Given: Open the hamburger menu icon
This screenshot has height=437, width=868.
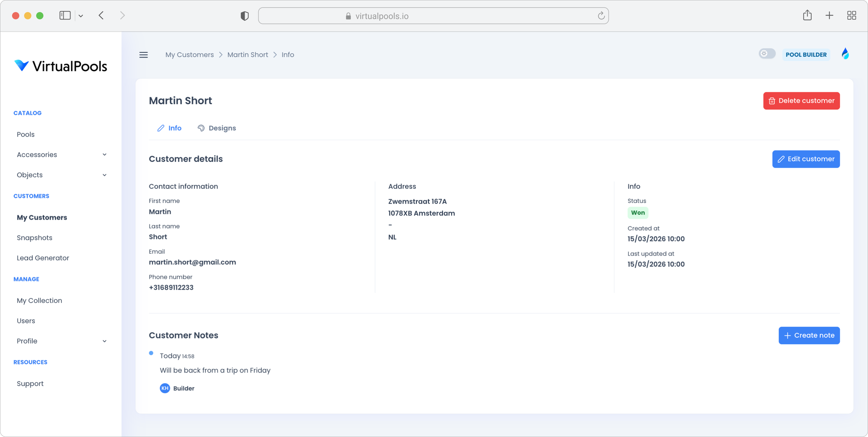Looking at the screenshot, I should click(144, 55).
